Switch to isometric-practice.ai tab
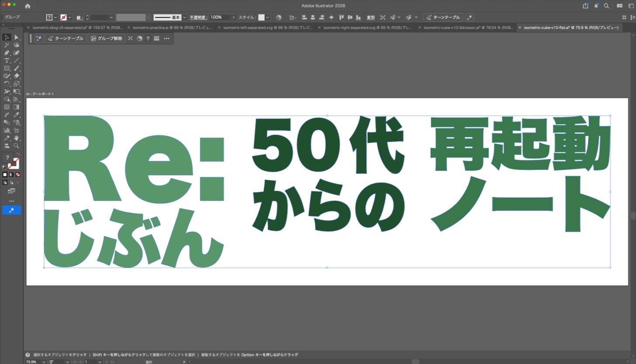 172,27
